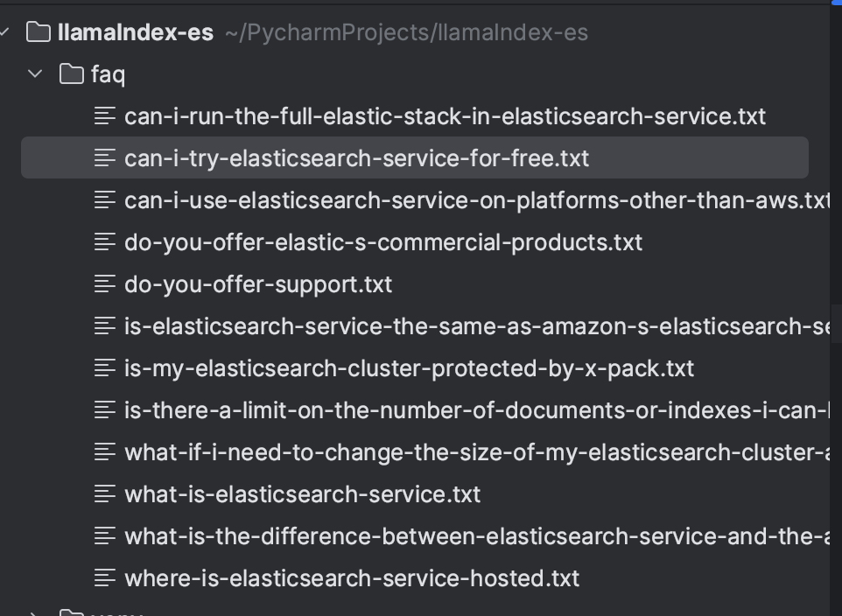The image size is (842, 616).
Task: Collapse the llamaIndex-es project root chevron
Action: pyautogui.click(x=5, y=32)
